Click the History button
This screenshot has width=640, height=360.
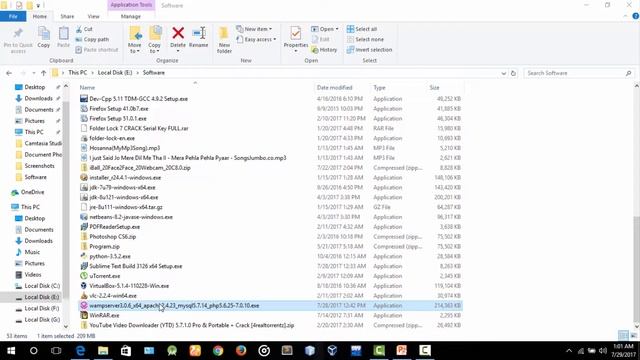(x=324, y=49)
